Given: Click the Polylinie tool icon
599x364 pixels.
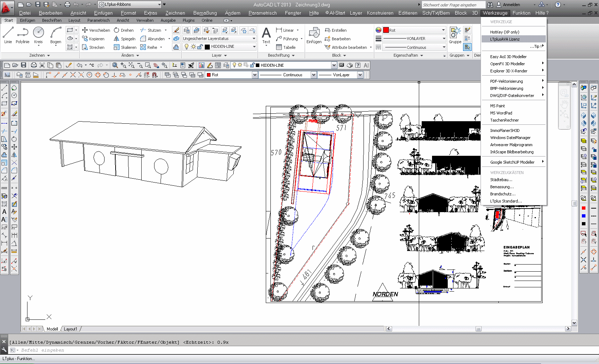Looking at the screenshot, I should (22, 35).
